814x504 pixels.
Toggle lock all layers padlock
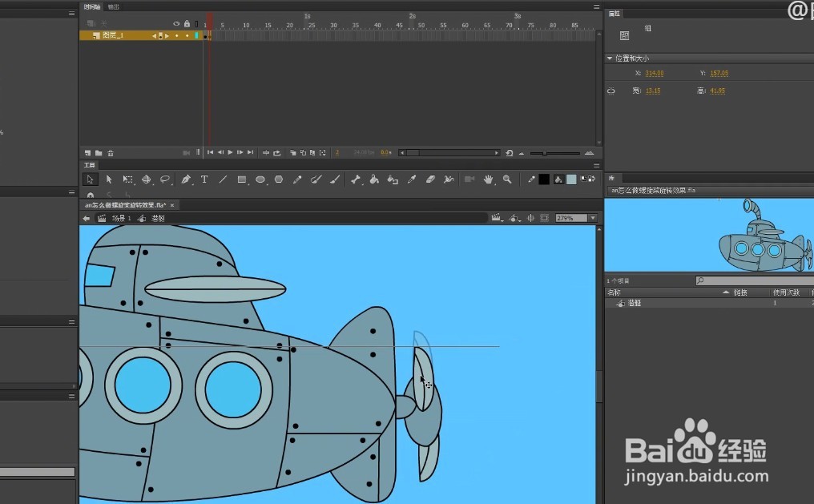tap(187, 24)
